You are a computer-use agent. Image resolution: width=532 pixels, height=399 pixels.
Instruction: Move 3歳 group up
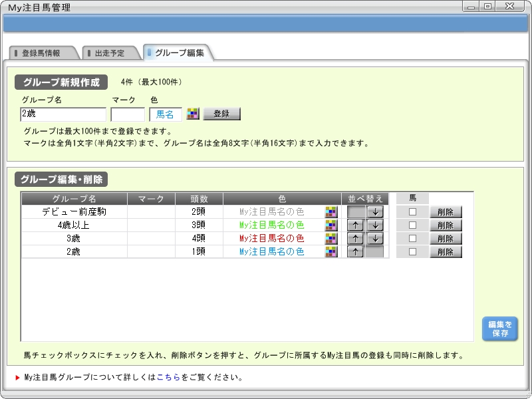point(355,238)
